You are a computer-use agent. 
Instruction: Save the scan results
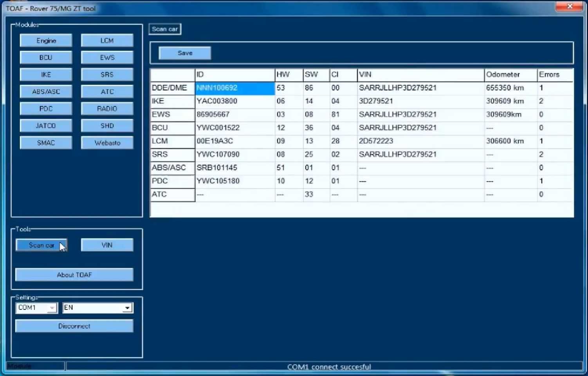point(185,53)
